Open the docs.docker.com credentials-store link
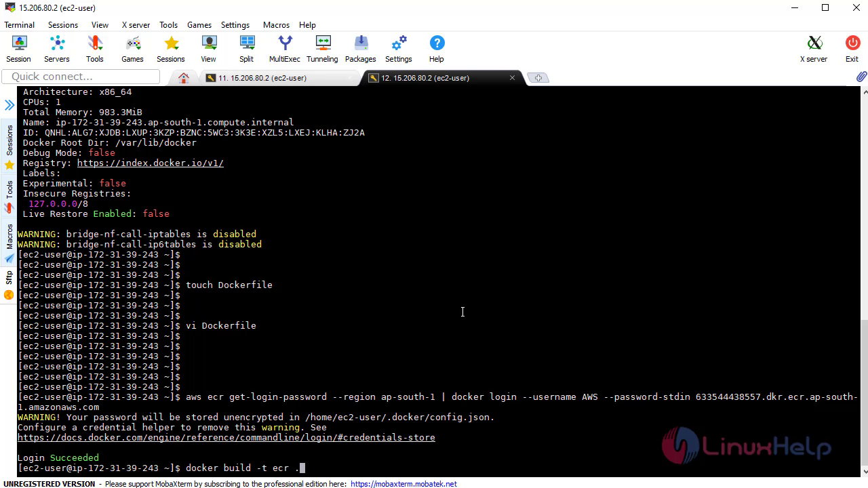The width and height of the screenshot is (868, 488). [226, 438]
